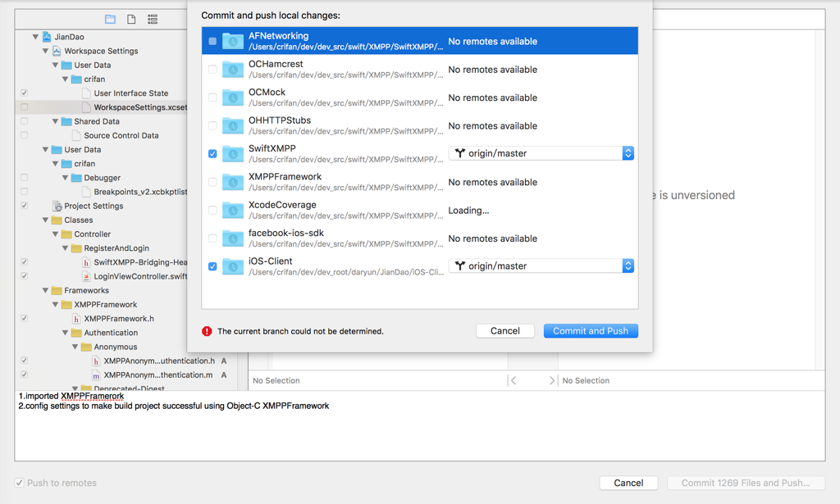Select the OHHTTPStubs repository row
The height and width of the screenshot is (504, 840).
[x=420, y=125]
